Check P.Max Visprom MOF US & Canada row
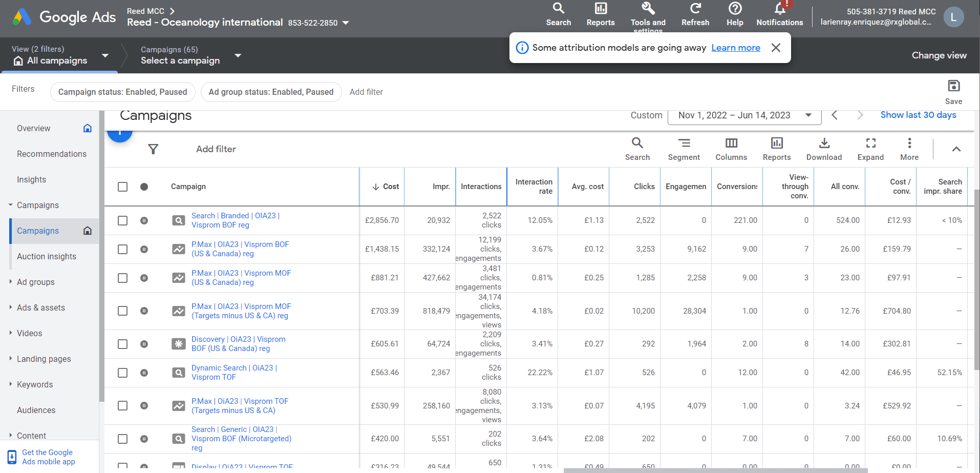Screen dimensions: 980x473 [x=122, y=278]
